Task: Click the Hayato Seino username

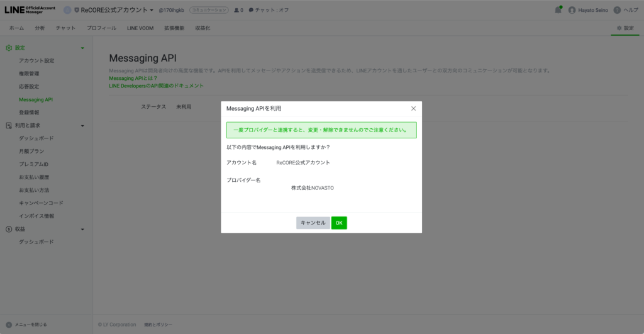Action: (x=593, y=10)
